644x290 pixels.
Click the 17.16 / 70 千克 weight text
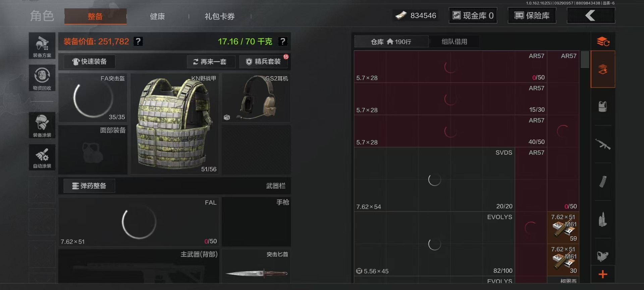(245, 41)
